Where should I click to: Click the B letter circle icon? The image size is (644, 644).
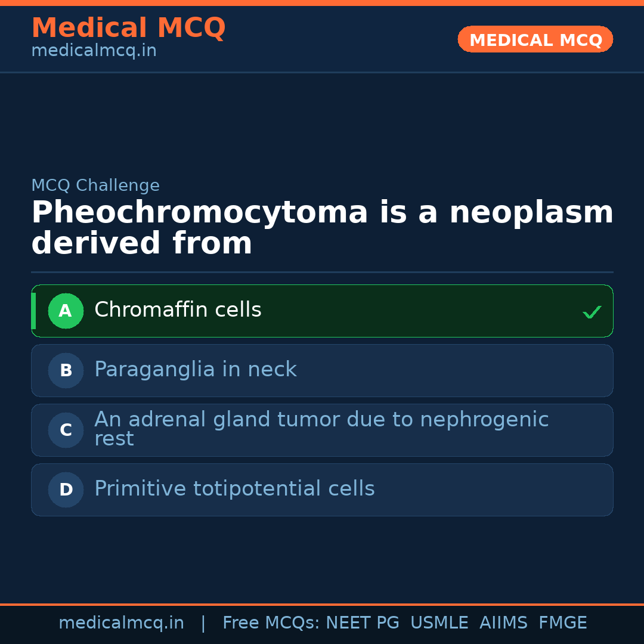pos(66,370)
